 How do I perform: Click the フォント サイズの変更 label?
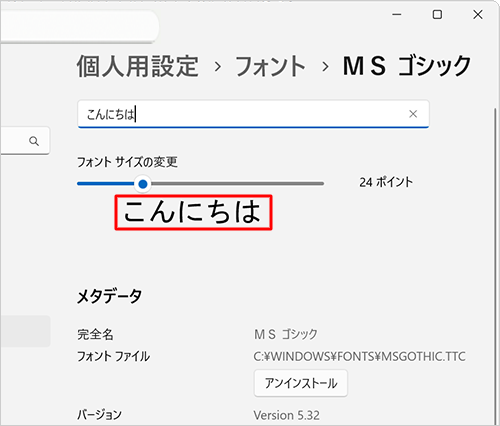(127, 162)
